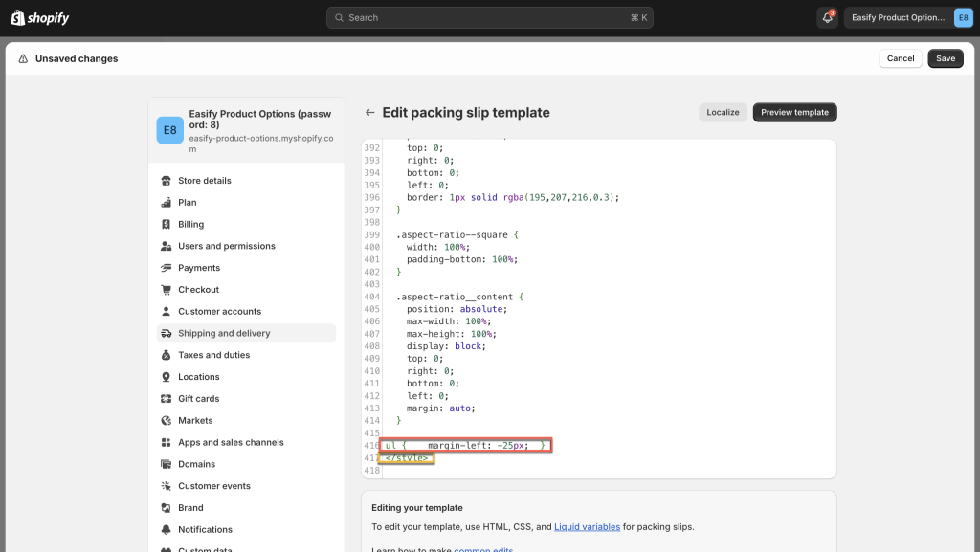
Task: Click Preview template button
Action: [794, 112]
